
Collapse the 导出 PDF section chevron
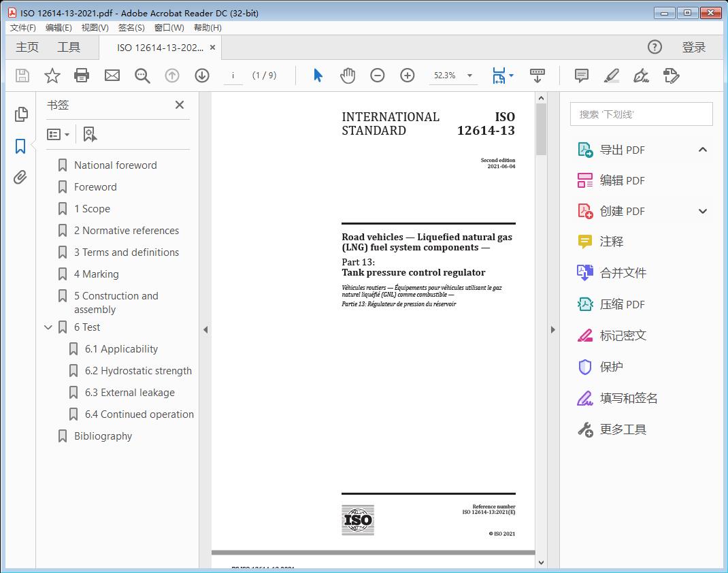click(703, 150)
